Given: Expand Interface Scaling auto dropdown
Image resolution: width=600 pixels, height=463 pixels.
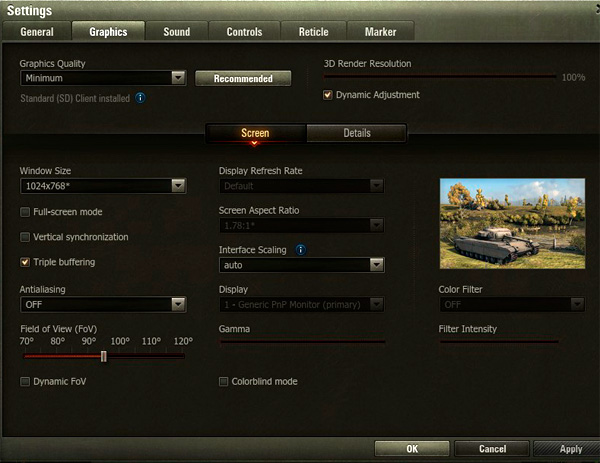Looking at the screenshot, I should (302, 265).
